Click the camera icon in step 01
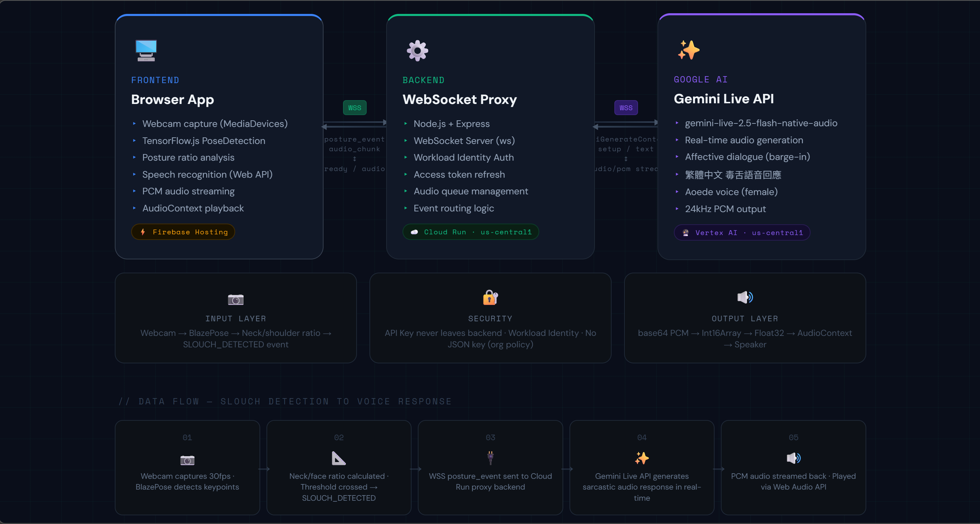The width and height of the screenshot is (980, 524). (187, 460)
